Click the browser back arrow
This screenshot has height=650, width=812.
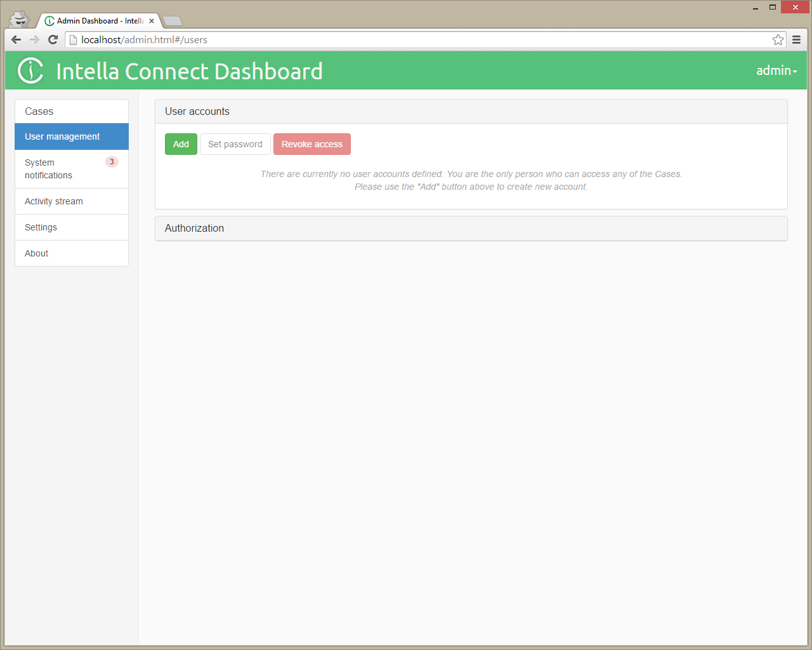click(x=16, y=39)
